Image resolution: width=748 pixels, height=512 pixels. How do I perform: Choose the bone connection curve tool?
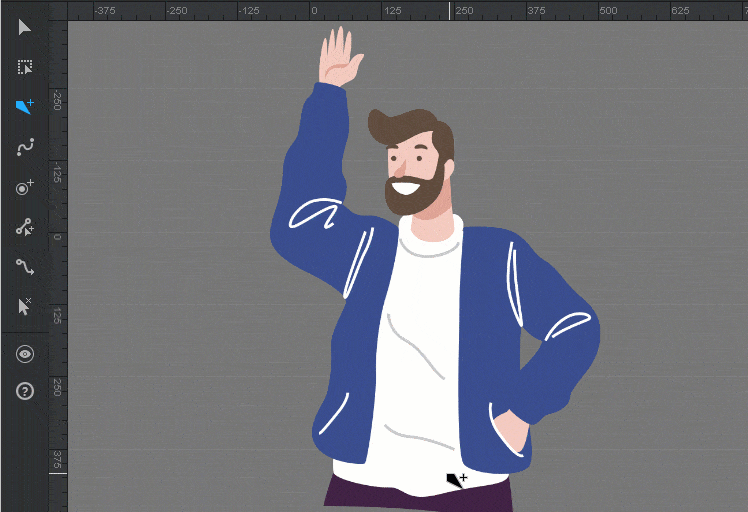(x=25, y=267)
